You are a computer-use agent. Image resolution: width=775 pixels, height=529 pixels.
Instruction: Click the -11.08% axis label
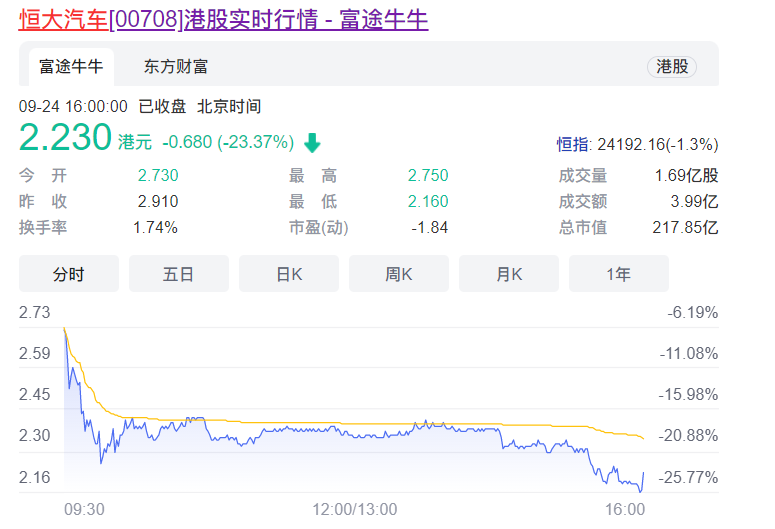tap(689, 353)
